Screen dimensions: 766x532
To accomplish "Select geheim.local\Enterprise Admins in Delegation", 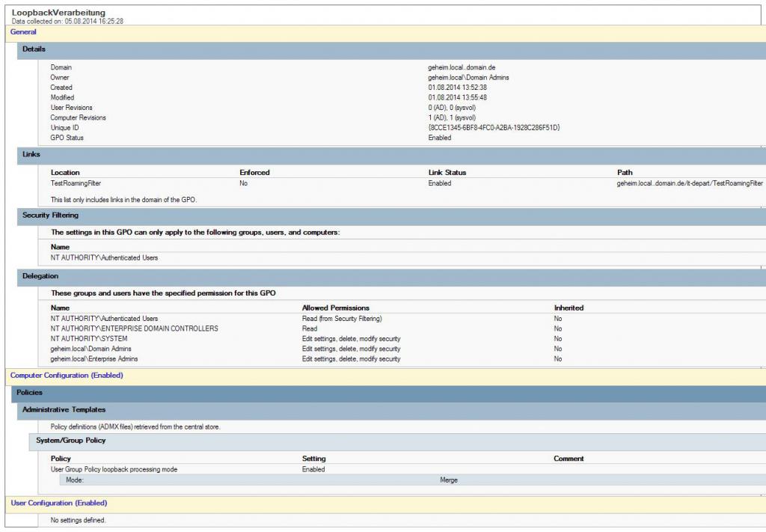I will point(94,360).
